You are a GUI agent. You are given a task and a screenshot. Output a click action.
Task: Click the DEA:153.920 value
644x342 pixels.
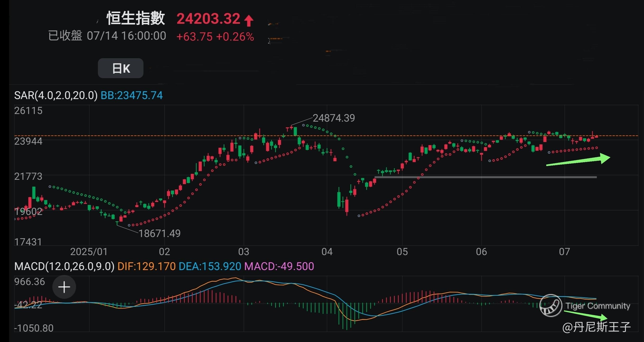pos(210,266)
